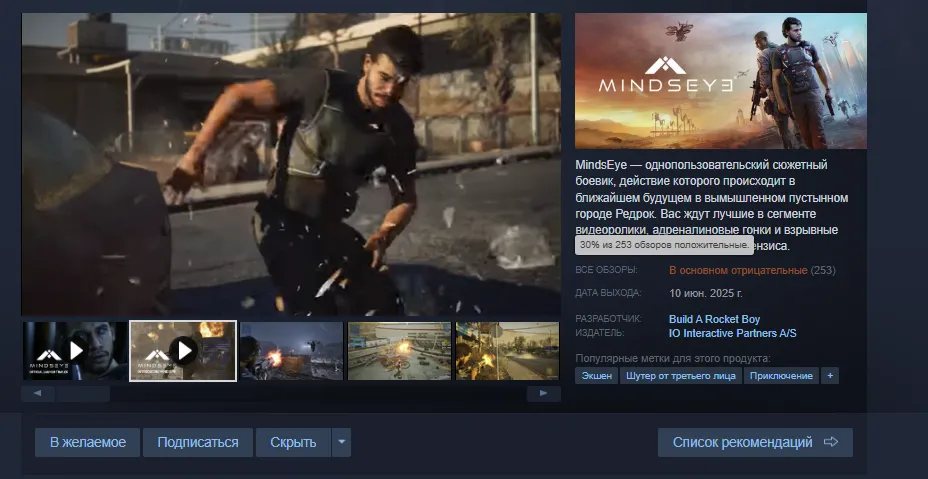Click the '(253)' review count text
The width and height of the screenshot is (928, 479).
point(823,271)
